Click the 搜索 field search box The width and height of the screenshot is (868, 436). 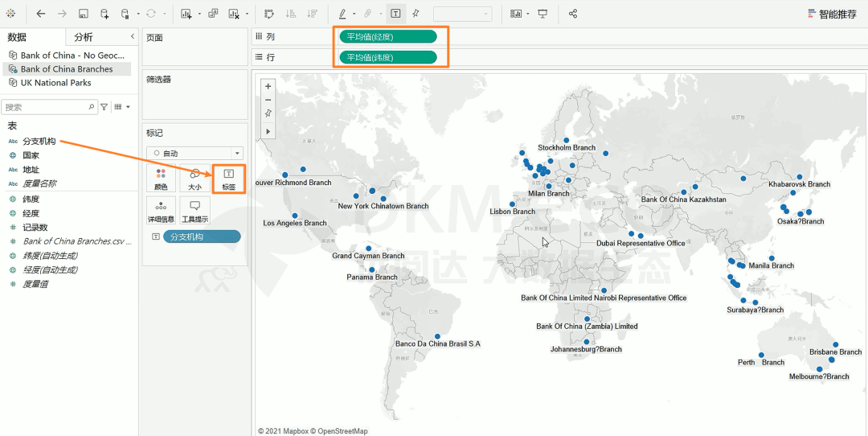(x=49, y=107)
